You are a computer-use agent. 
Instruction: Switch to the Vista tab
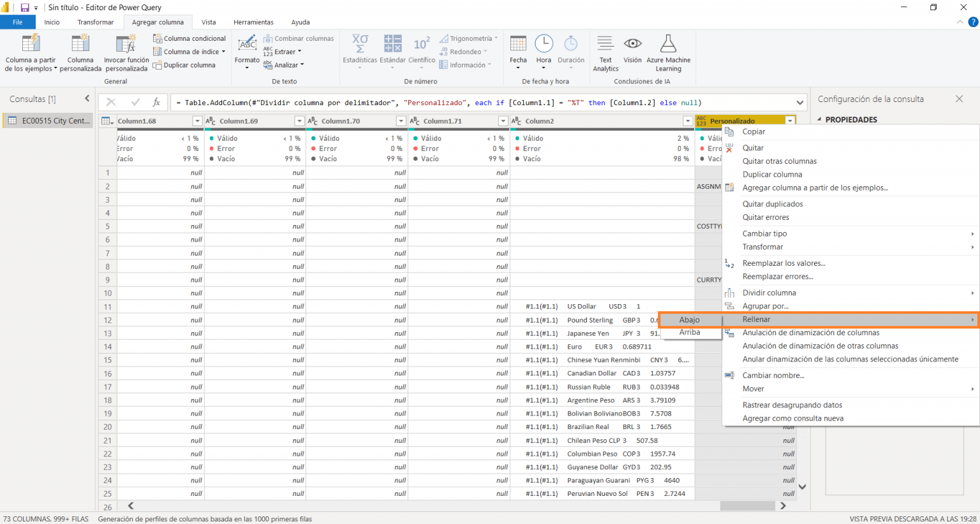tap(209, 22)
